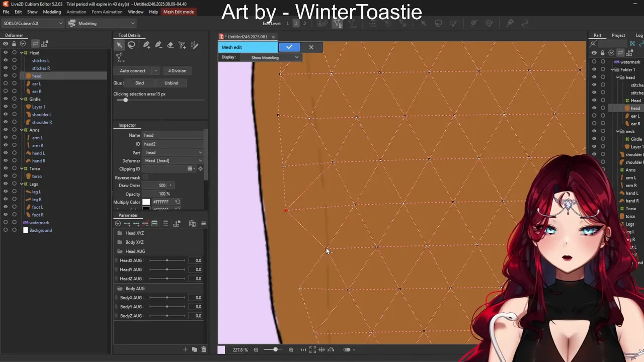
Task: Open the Part dropdown in Inspector
Action: [x=174, y=152]
